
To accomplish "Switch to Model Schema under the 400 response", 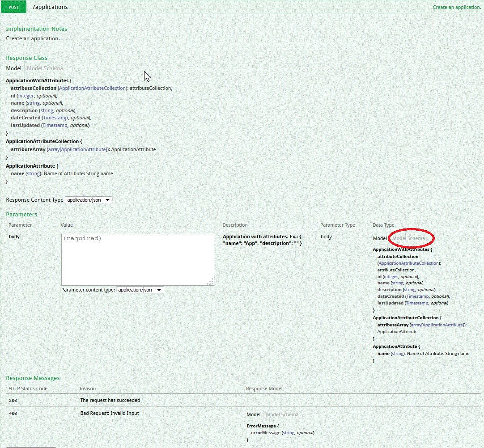I will point(282,414).
